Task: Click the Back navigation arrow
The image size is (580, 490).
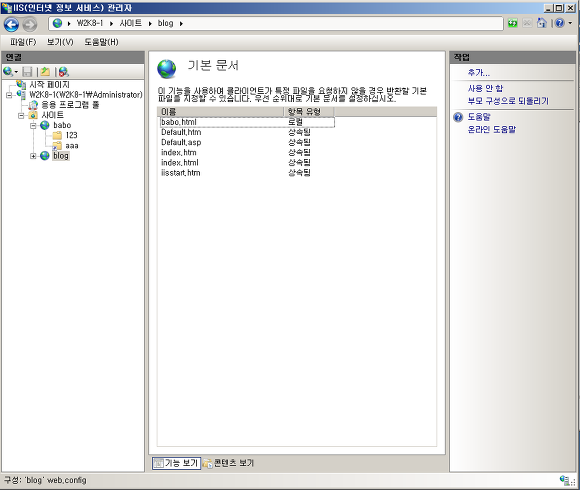Action: pos(11,24)
